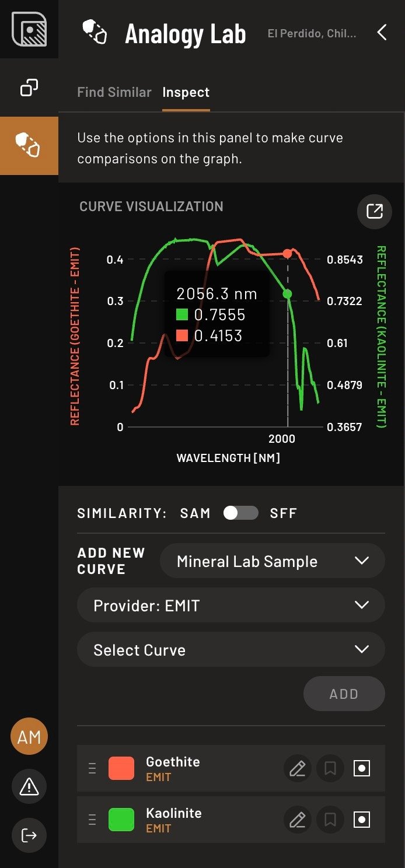
Task: Edit the Kaolinite curve with pencil icon
Action: 298,820
